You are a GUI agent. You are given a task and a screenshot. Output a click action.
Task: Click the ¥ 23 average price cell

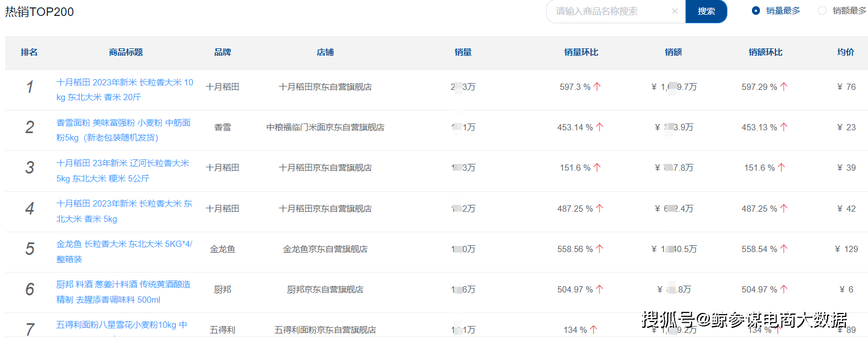point(846,127)
